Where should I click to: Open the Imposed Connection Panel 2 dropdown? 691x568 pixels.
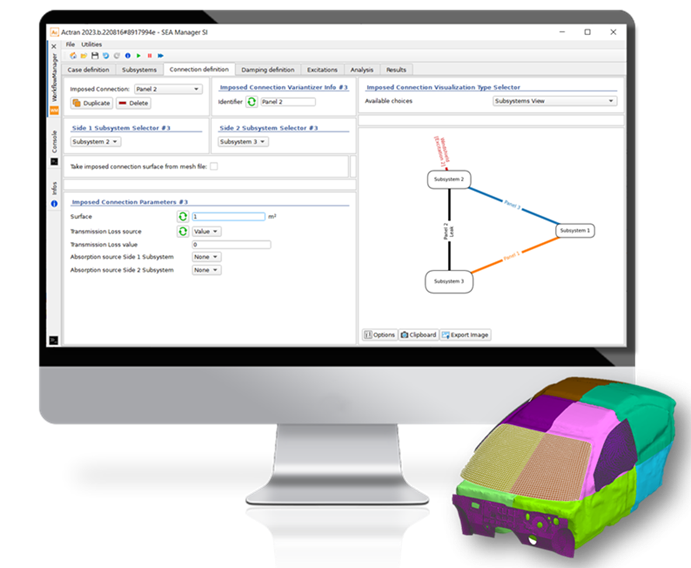(168, 89)
